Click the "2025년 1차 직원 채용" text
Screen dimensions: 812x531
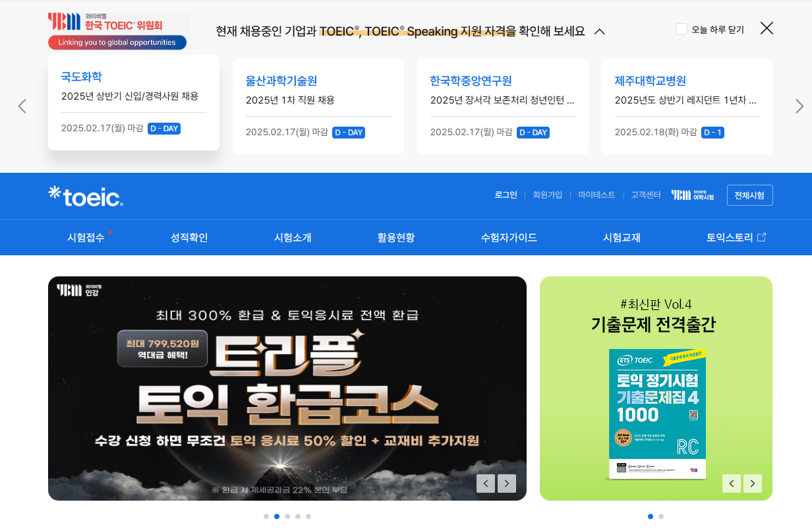pos(290,100)
